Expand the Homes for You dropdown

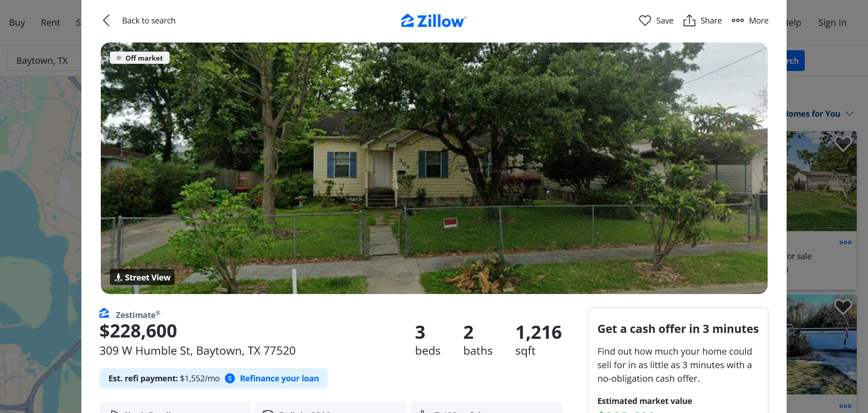pyautogui.click(x=849, y=114)
